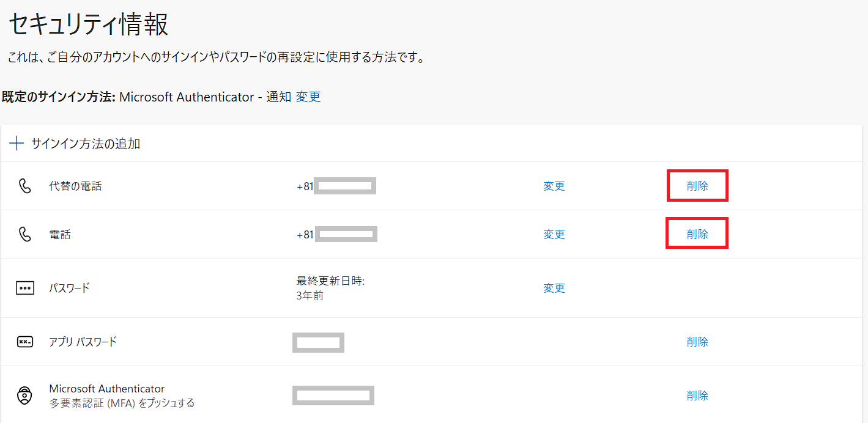Click the Microsoft Authenticator row title
Image resolution: width=868 pixels, height=423 pixels.
(x=107, y=389)
